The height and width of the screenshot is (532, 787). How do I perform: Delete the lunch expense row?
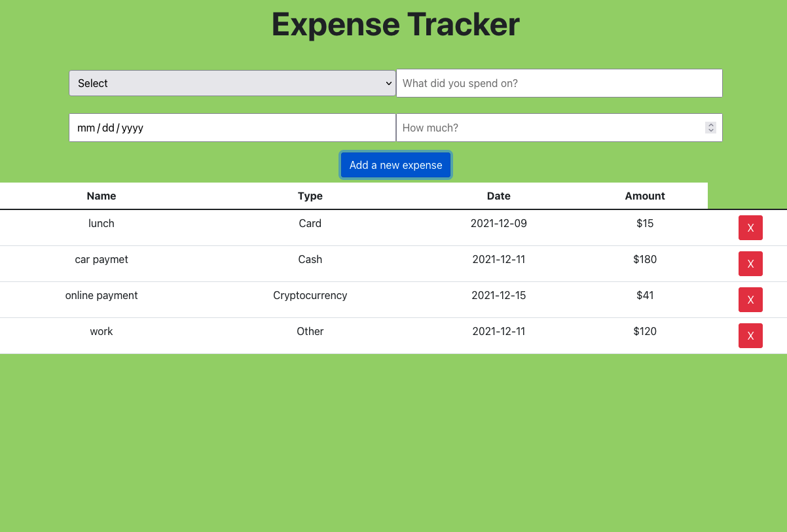(x=750, y=228)
